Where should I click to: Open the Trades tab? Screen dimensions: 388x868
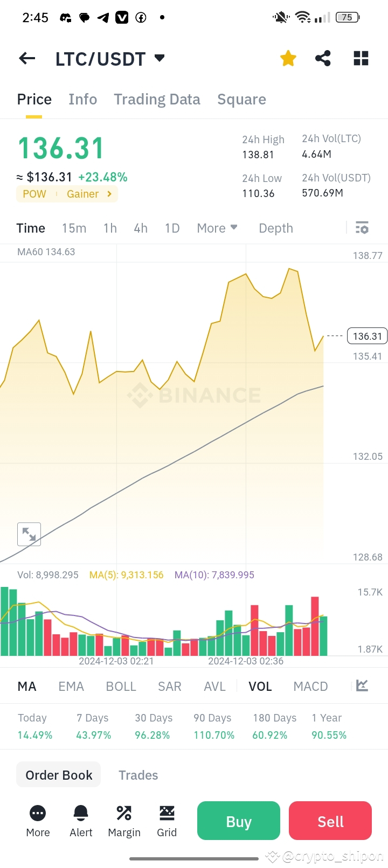[x=138, y=774]
